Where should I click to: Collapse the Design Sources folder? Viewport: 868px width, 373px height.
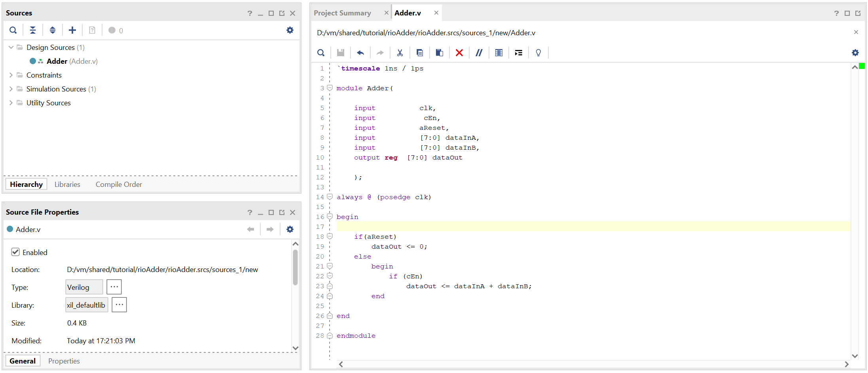[11, 47]
